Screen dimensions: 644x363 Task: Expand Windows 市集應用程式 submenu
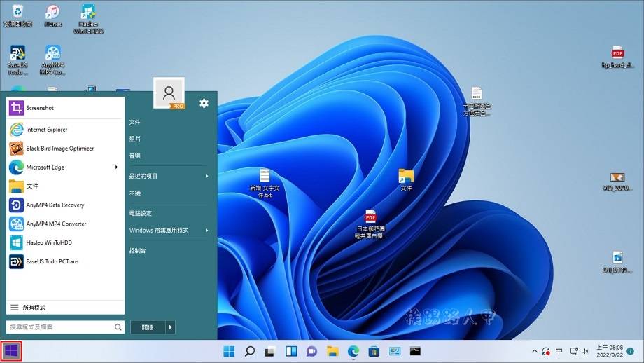[206, 231]
